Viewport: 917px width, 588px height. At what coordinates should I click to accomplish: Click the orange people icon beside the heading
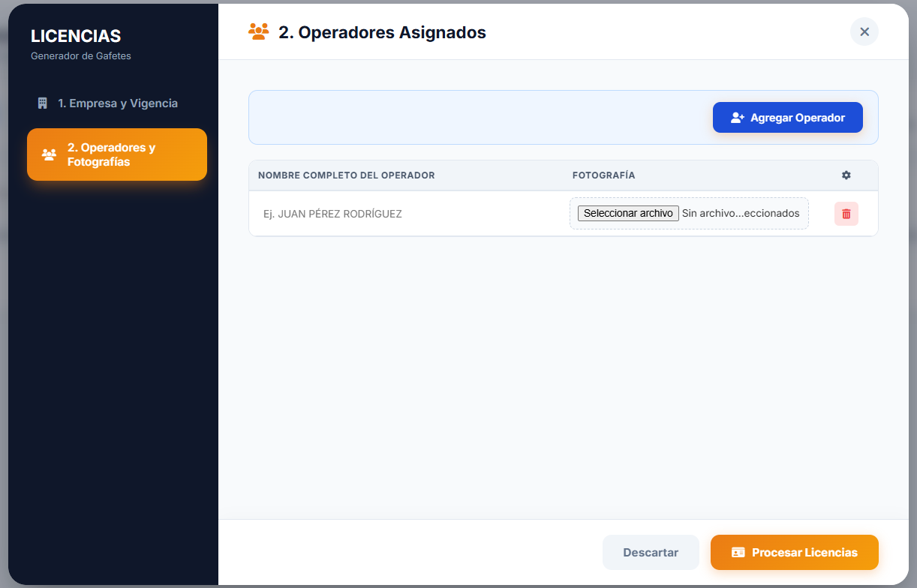pyautogui.click(x=258, y=32)
